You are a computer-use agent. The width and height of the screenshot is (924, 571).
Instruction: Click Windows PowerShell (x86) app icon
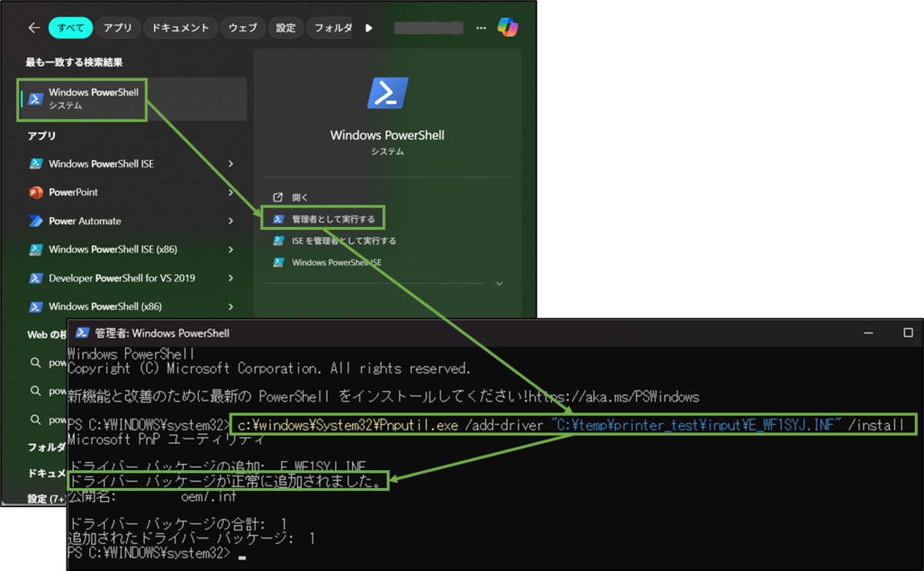[35, 306]
